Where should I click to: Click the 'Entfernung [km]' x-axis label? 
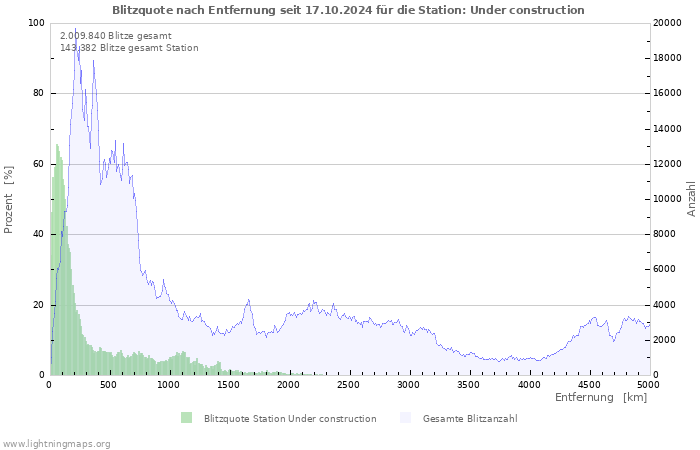[x=600, y=397]
